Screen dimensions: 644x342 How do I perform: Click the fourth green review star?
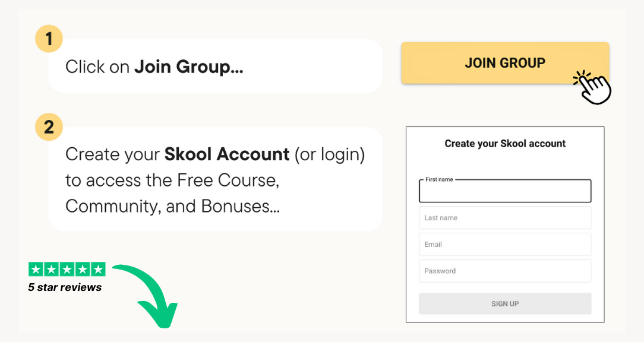(83, 270)
